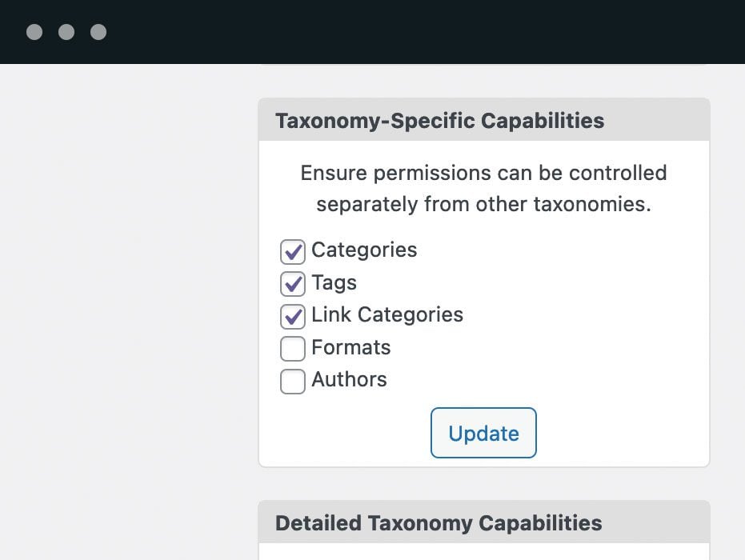Select the Link Categories label
The image size is (745, 560).
point(387,314)
